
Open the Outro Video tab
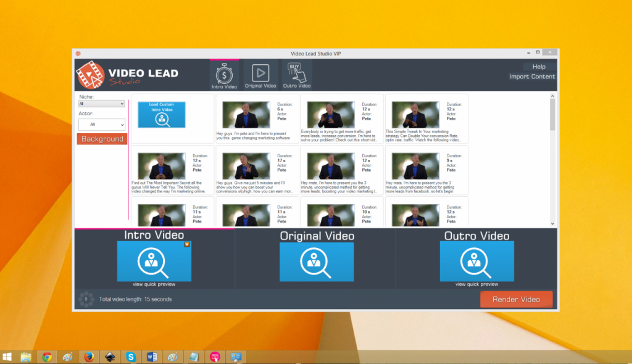tap(296, 76)
